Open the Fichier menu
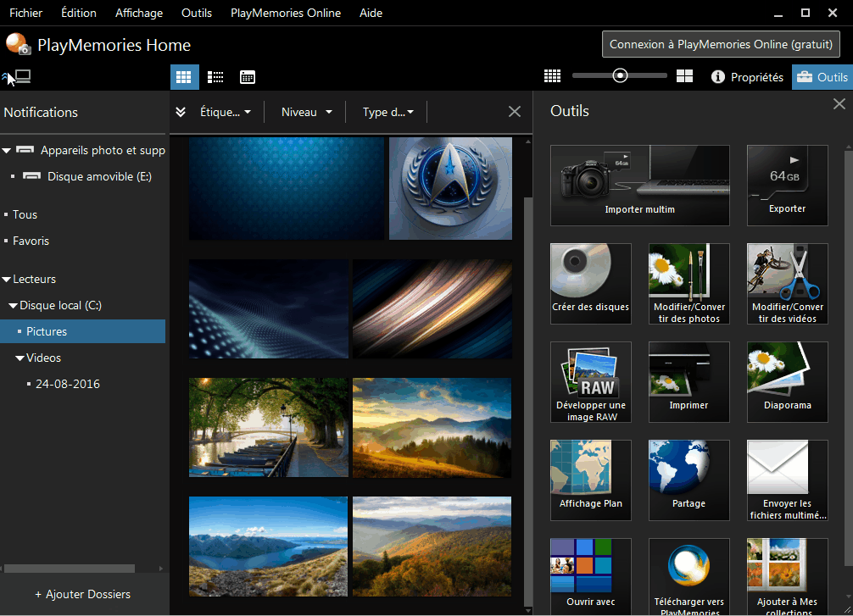Screen dimensions: 853x616 pos(26,13)
